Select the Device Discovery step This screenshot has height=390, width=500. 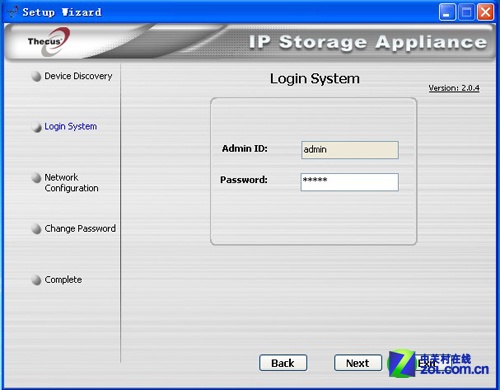click(x=78, y=76)
